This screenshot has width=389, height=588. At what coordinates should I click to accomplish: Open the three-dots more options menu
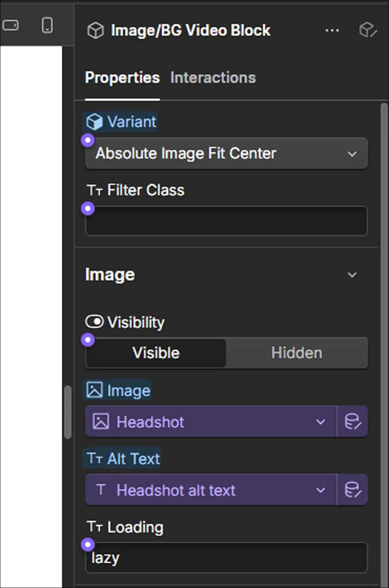click(332, 30)
